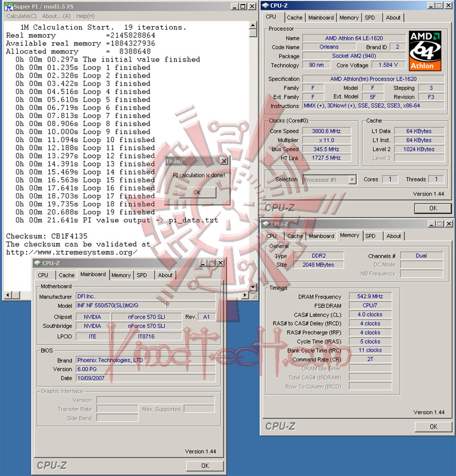Click the Model INF NF 550/570(SLI)M2/G field
This screenshot has height=476, width=456.
click(x=145, y=306)
